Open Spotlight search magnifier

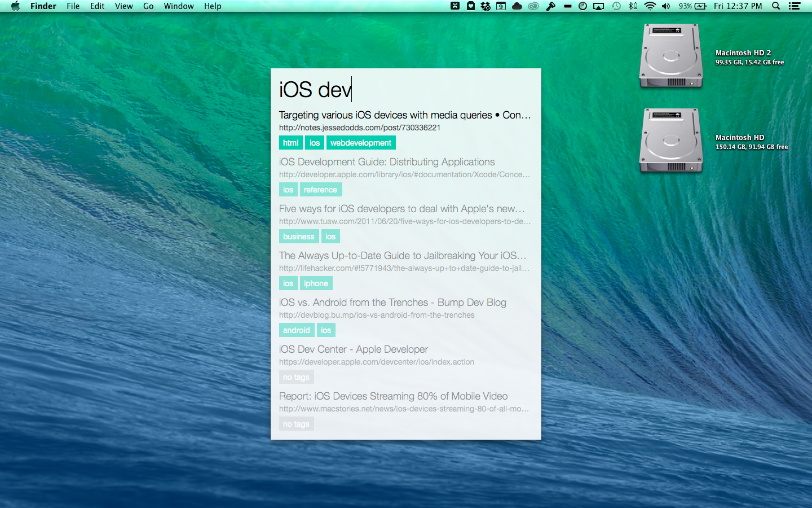pyautogui.click(x=776, y=6)
